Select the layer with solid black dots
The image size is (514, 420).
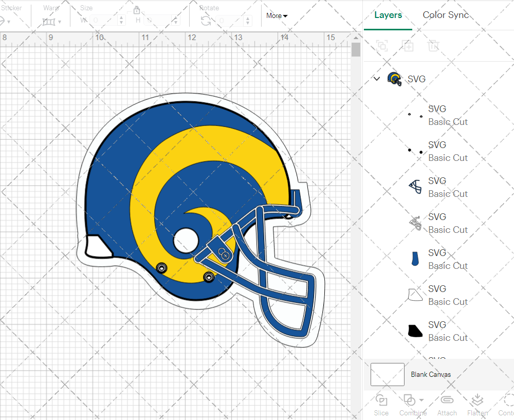(x=415, y=151)
